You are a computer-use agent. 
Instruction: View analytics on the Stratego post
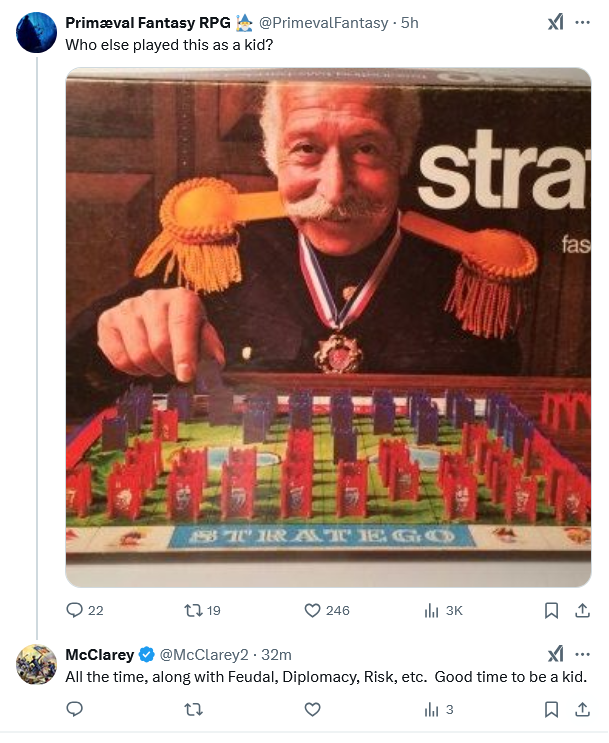click(x=432, y=610)
